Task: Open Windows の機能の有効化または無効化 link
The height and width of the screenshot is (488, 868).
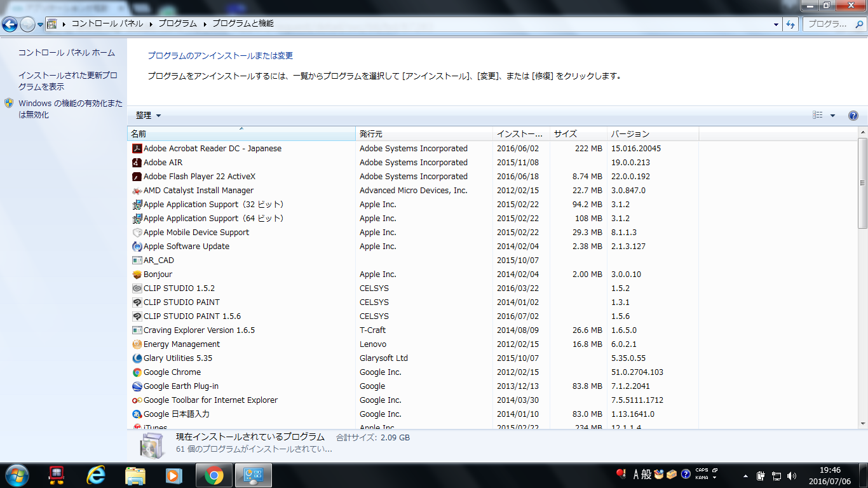Action: coord(71,109)
